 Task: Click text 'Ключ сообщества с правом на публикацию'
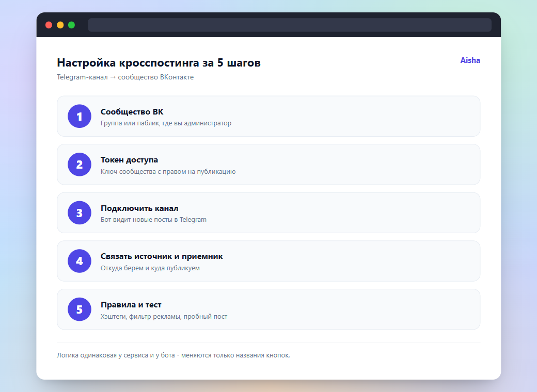click(168, 172)
